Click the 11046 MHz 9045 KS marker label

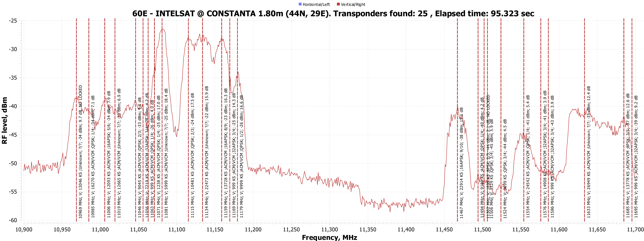pyautogui.click(x=140, y=158)
